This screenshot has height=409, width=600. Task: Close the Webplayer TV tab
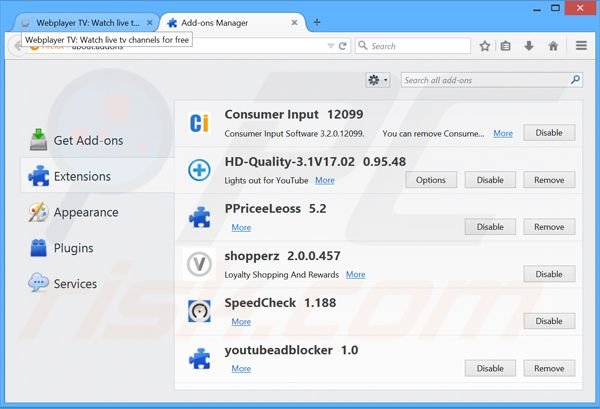pos(150,23)
